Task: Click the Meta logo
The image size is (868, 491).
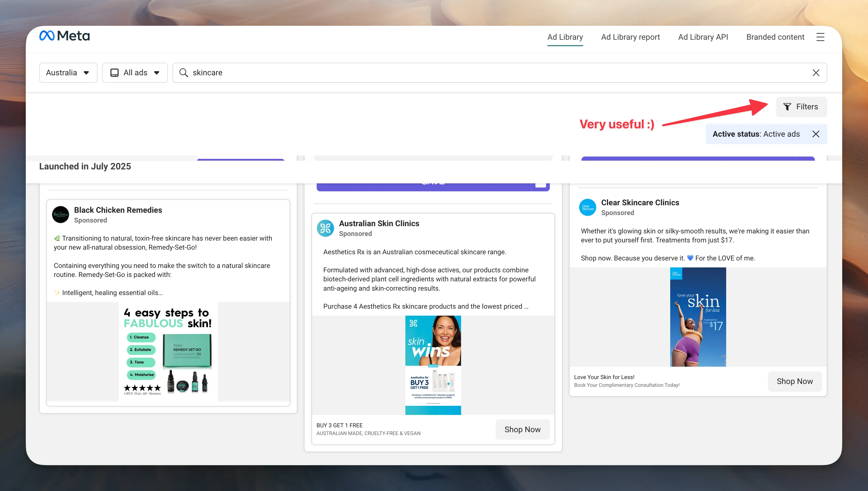Action: [x=64, y=36]
